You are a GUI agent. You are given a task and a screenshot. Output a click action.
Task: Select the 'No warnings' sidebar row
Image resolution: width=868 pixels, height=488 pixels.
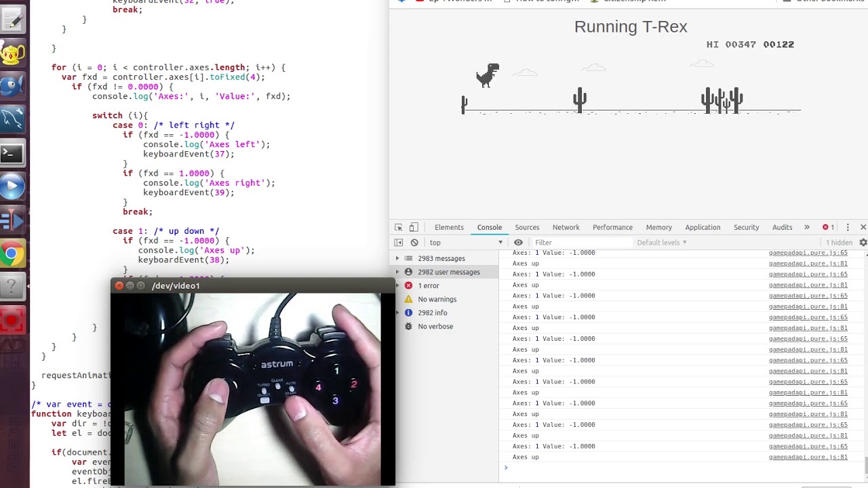pyautogui.click(x=445, y=299)
